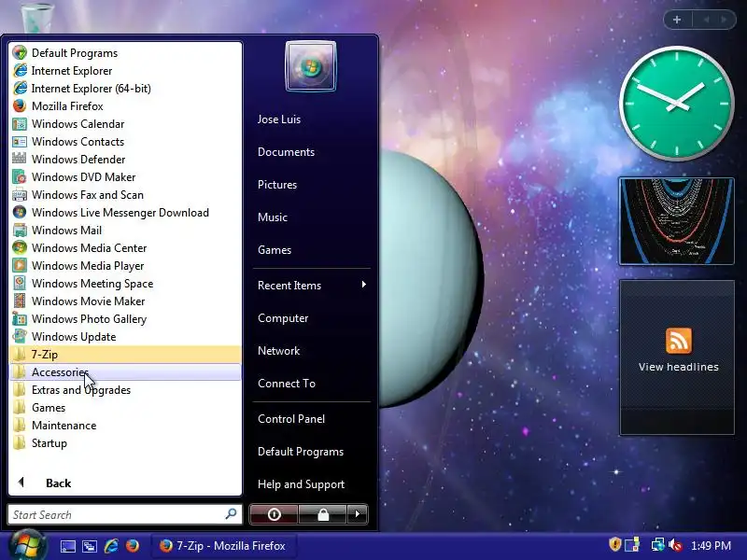Go Back to the main Start menu
747x560 pixels.
click(125, 483)
